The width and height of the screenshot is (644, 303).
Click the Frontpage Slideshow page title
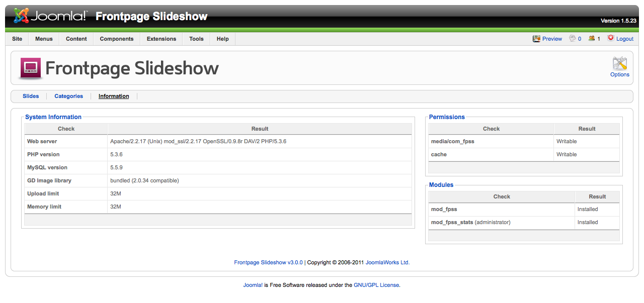click(132, 68)
